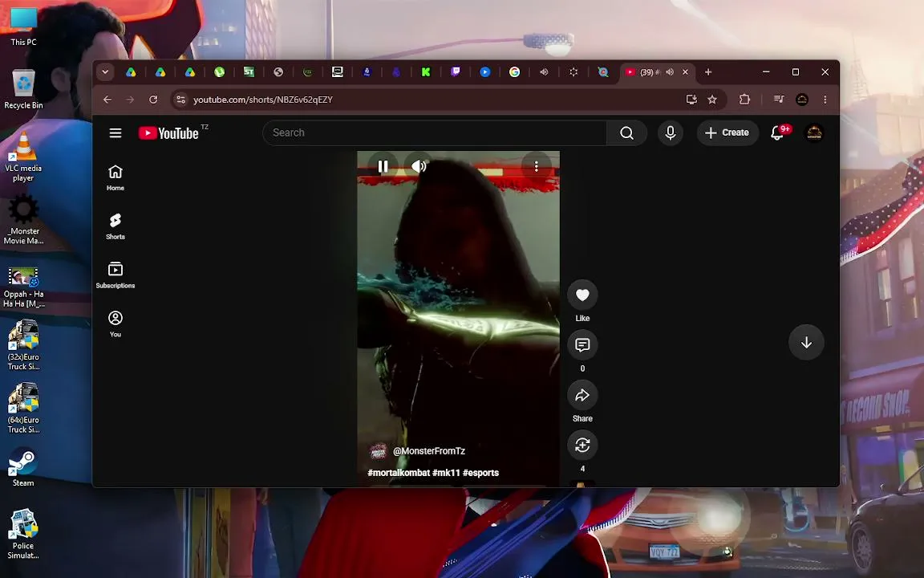Click the YouTube logo
Image resolution: width=924 pixels, height=578 pixels.
(168, 133)
